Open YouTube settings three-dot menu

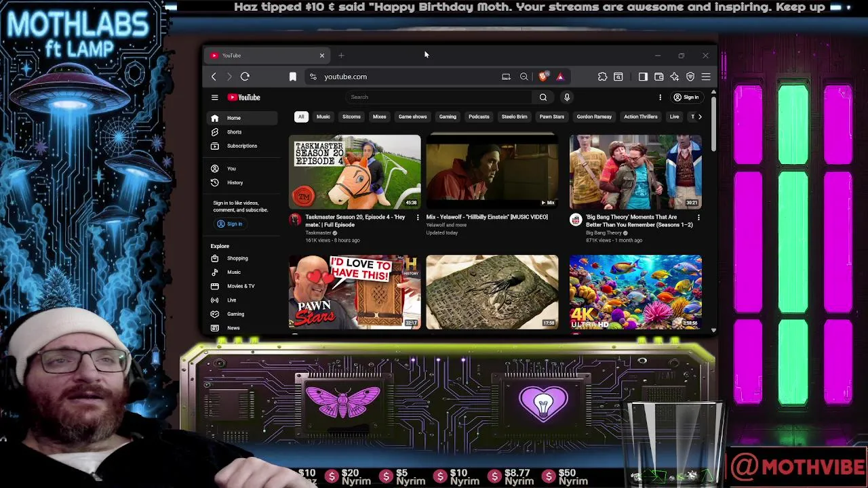tap(660, 97)
